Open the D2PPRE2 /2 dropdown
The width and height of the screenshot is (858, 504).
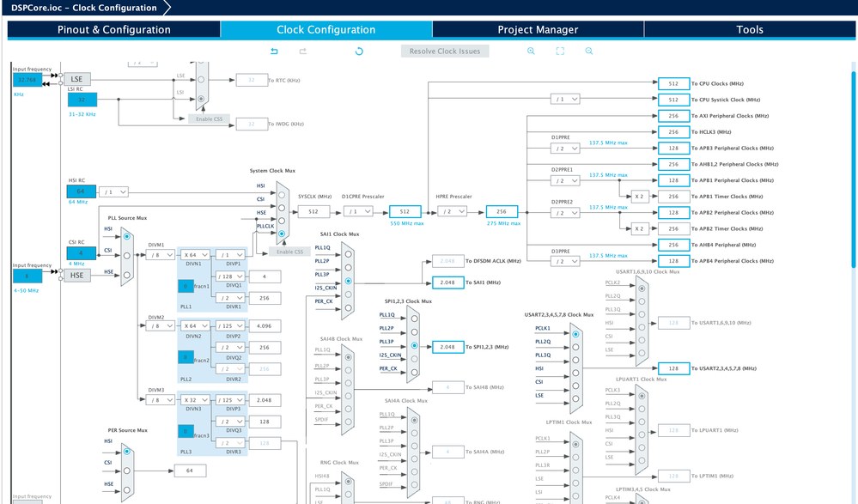[565, 213]
